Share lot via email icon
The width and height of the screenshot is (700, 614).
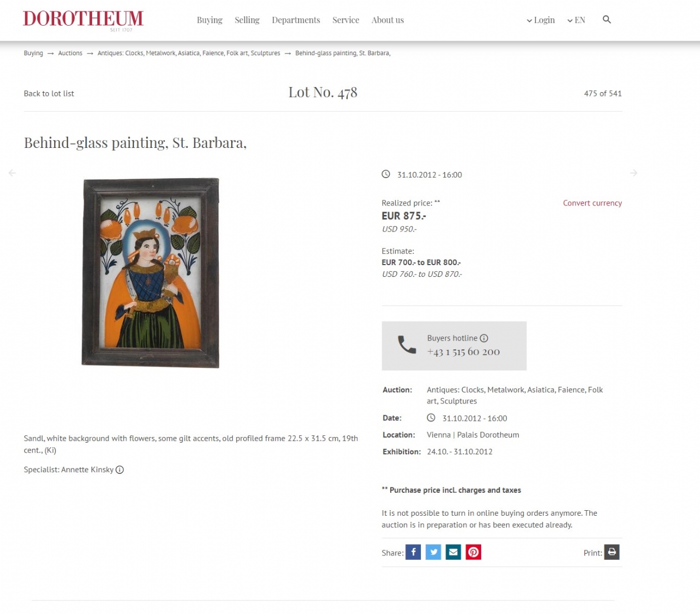tap(453, 552)
